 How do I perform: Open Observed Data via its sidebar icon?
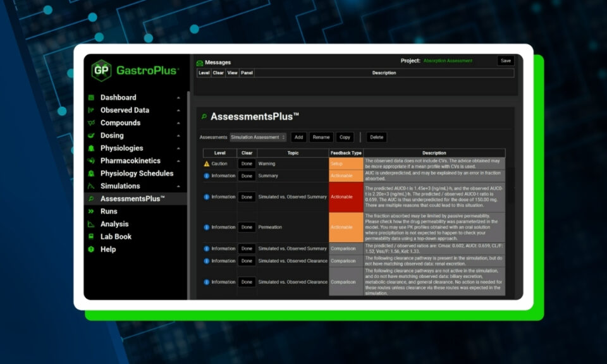(x=91, y=110)
